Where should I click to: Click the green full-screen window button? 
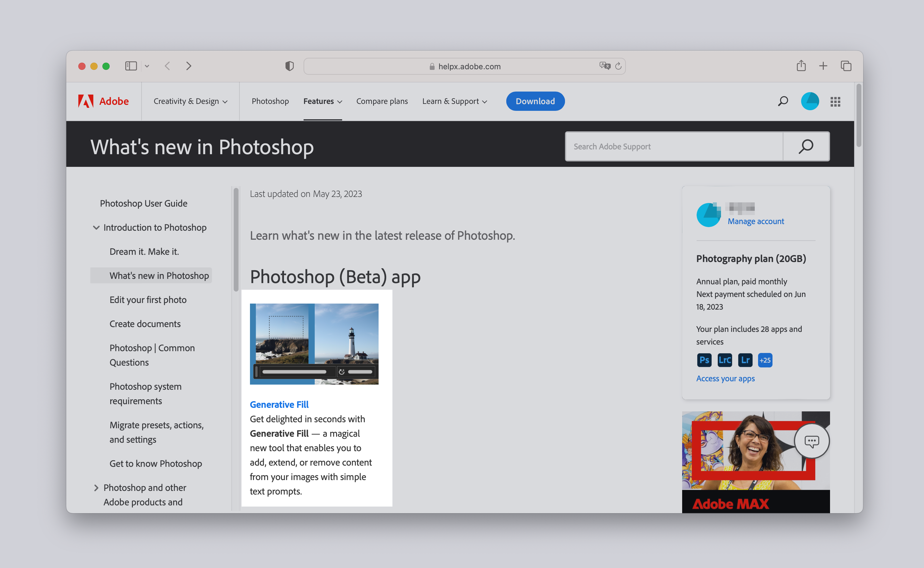pyautogui.click(x=106, y=66)
